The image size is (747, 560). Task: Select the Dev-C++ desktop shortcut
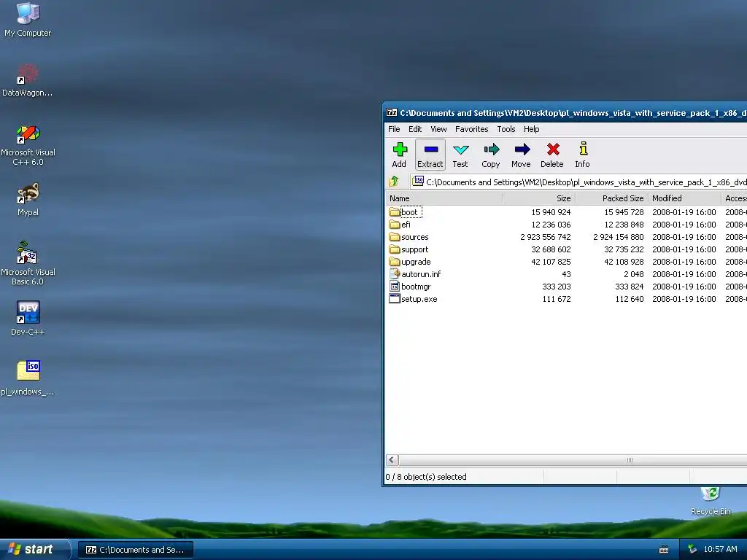[x=28, y=319]
